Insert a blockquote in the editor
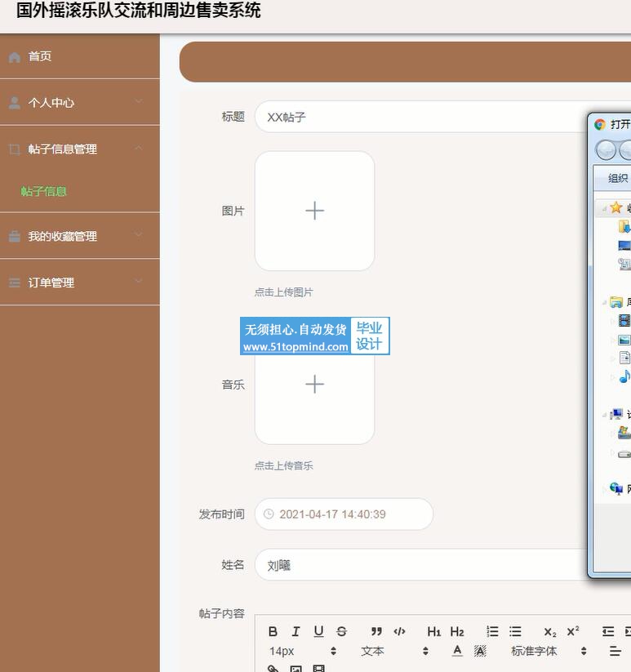The width and height of the screenshot is (631, 672). coord(376,631)
